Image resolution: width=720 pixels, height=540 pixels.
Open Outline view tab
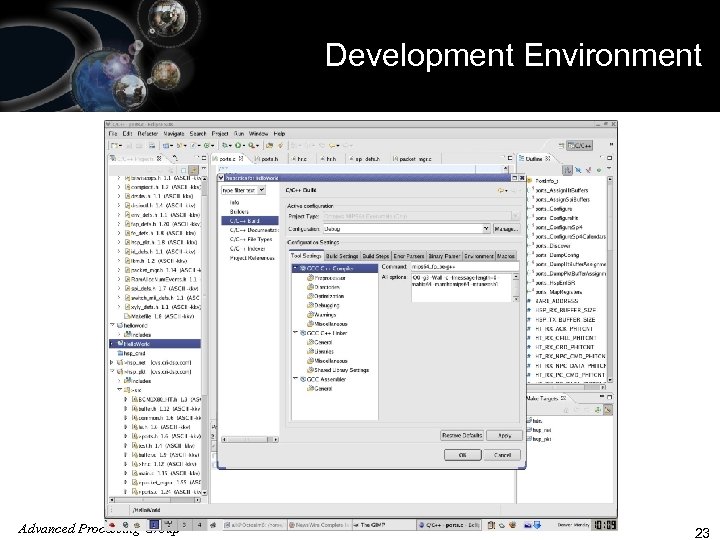534,158
